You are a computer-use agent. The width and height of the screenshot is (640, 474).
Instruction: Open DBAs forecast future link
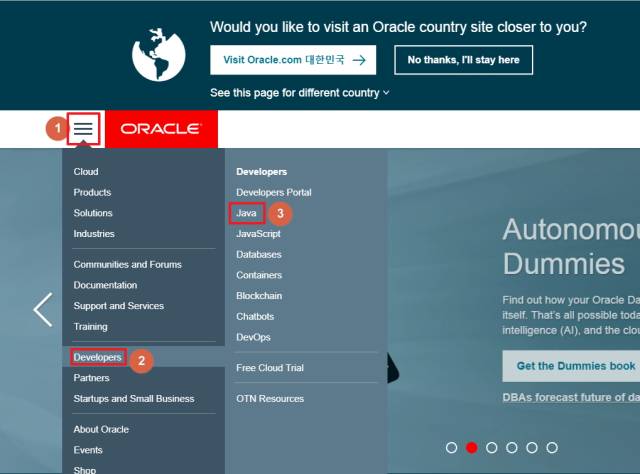click(571, 397)
